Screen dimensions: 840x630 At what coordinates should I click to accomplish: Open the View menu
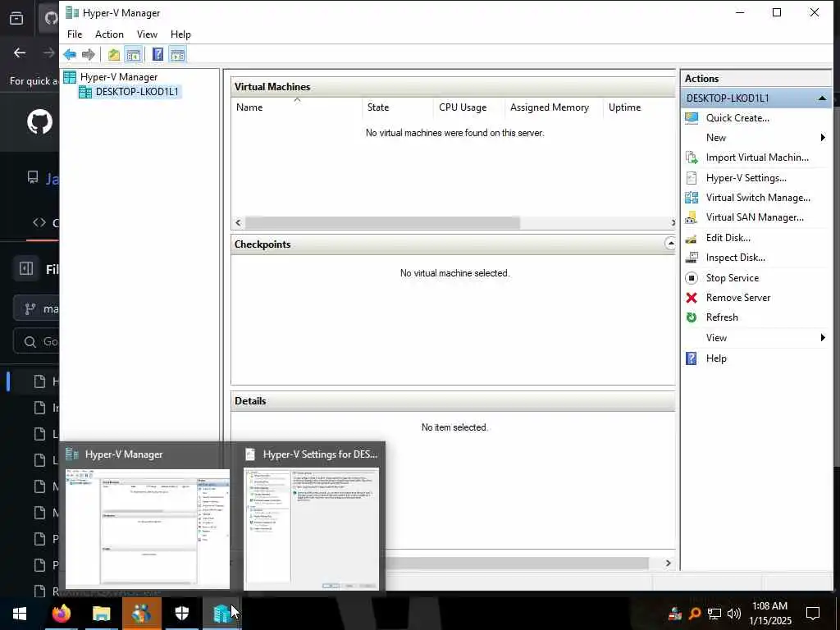click(x=147, y=34)
